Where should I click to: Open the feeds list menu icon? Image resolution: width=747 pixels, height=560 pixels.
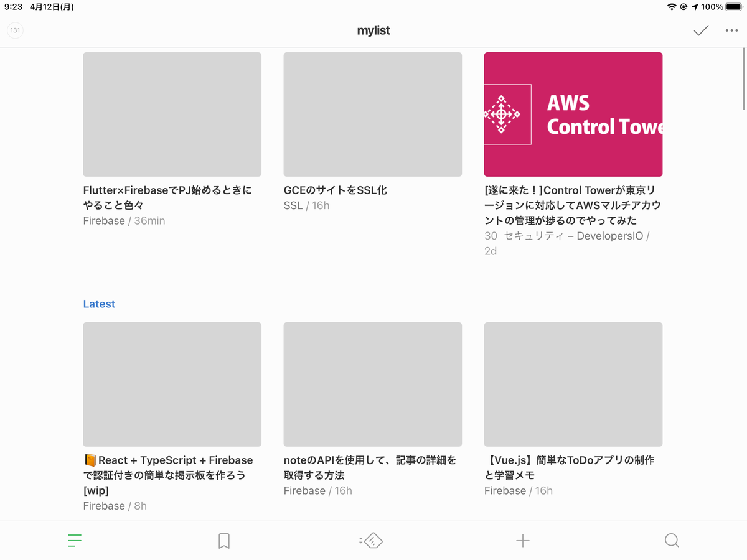click(x=75, y=541)
